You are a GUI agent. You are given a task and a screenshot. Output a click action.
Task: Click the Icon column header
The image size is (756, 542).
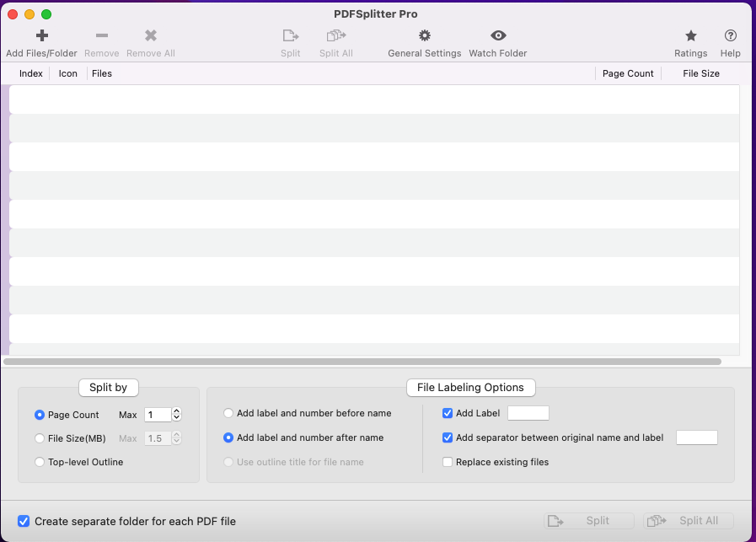(x=68, y=74)
